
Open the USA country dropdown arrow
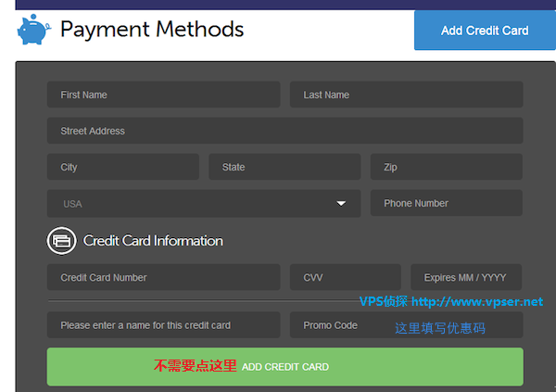tap(341, 203)
